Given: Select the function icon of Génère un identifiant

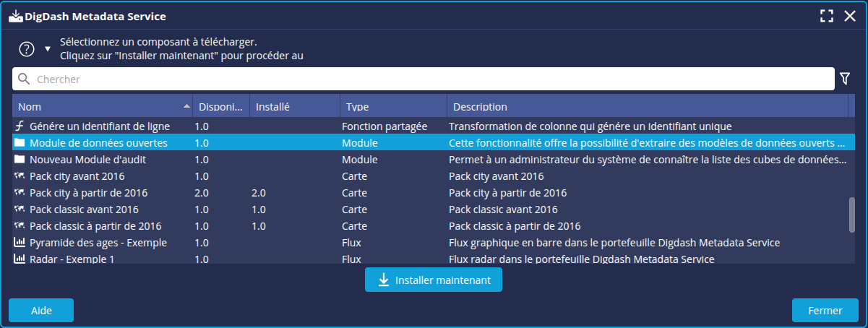Looking at the screenshot, I should 20,126.
